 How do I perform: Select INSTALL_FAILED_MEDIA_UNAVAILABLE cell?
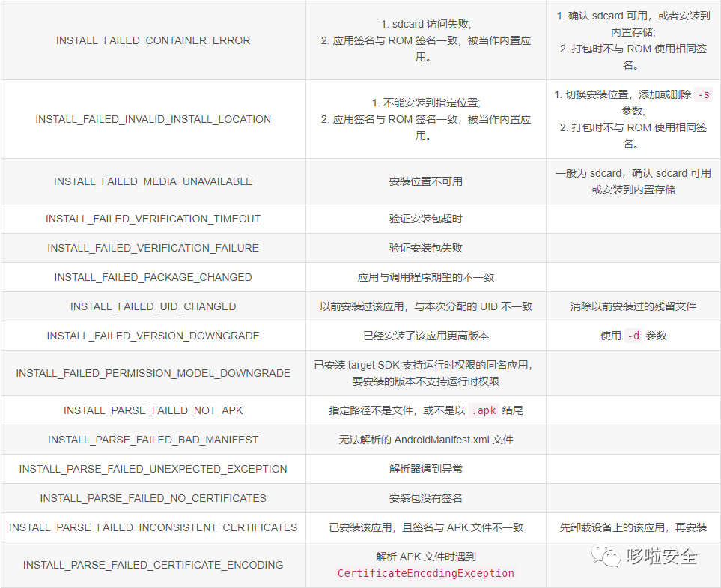[153, 181]
